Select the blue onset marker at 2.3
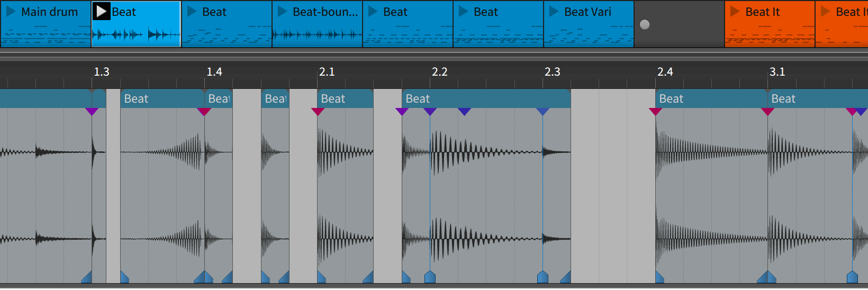 click(542, 112)
